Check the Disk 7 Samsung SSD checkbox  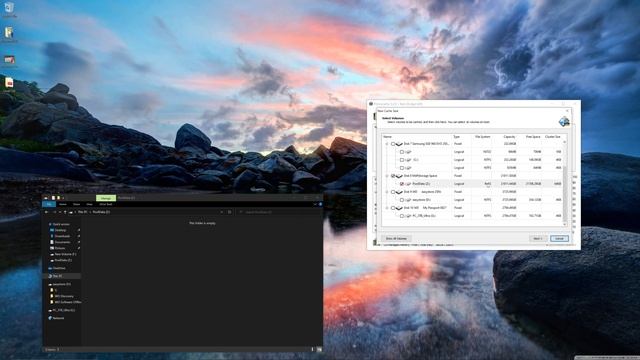point(393,144)
